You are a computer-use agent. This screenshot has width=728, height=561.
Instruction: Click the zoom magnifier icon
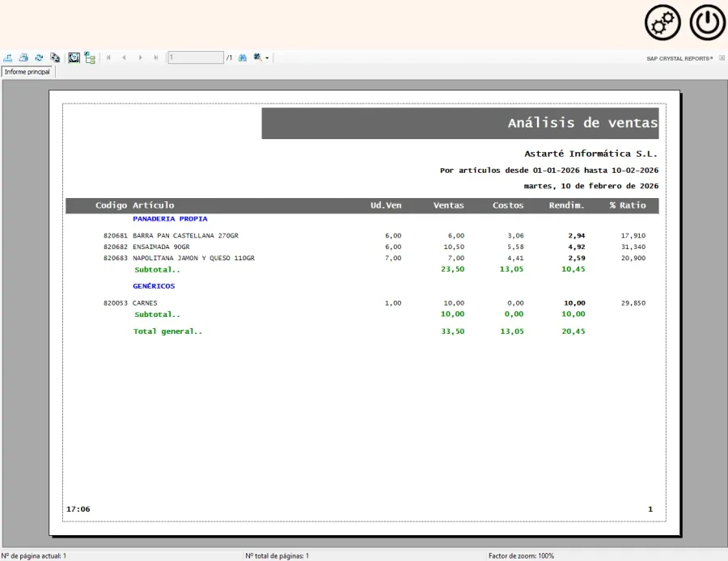pyautogui.click(x=258, y=57)
